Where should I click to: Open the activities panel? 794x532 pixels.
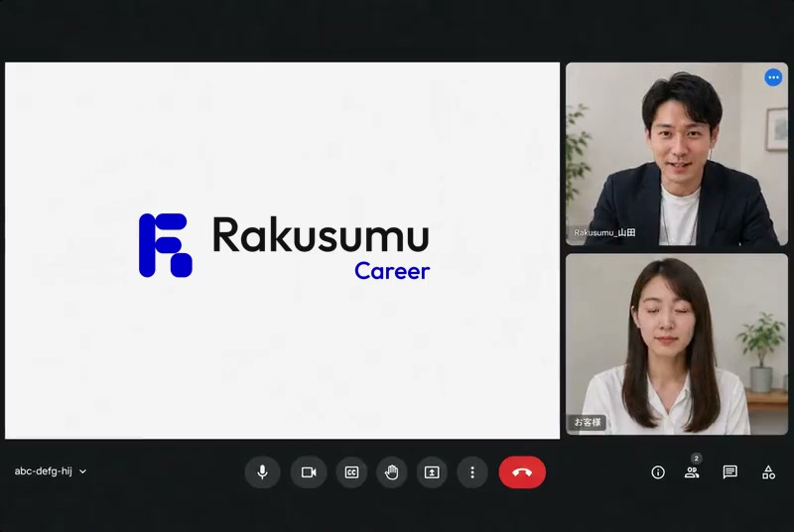point(768,472)
